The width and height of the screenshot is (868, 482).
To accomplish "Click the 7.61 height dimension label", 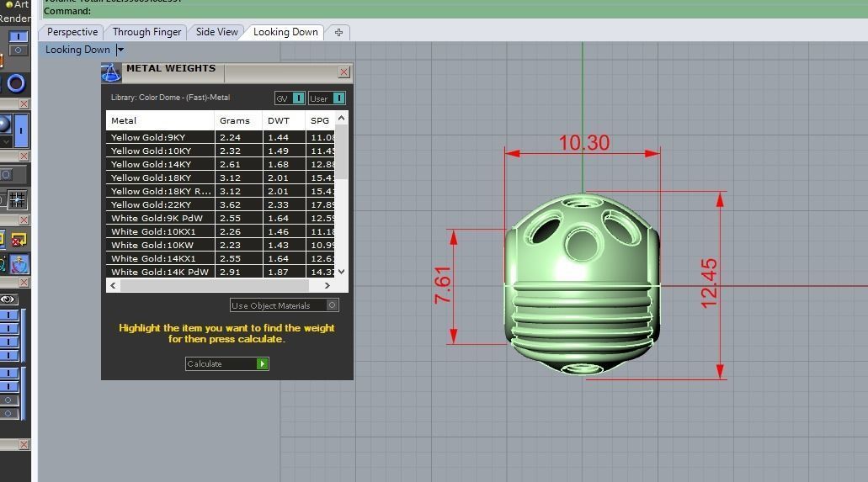I will coord(443,284).
